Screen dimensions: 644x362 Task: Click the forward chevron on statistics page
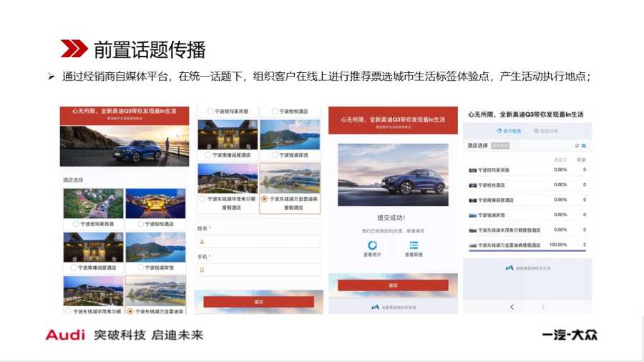click(x=542, y=307)
